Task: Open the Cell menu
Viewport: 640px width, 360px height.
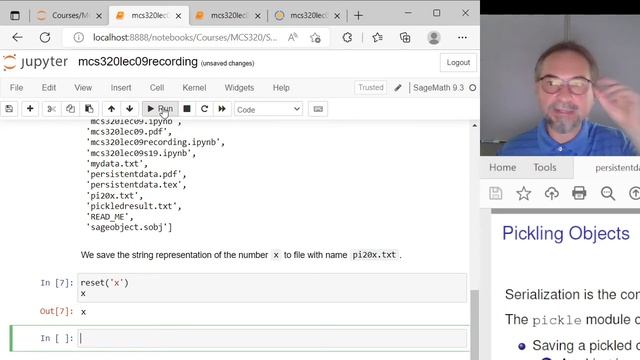Action: pyautogui.click(x=157, y=88)
